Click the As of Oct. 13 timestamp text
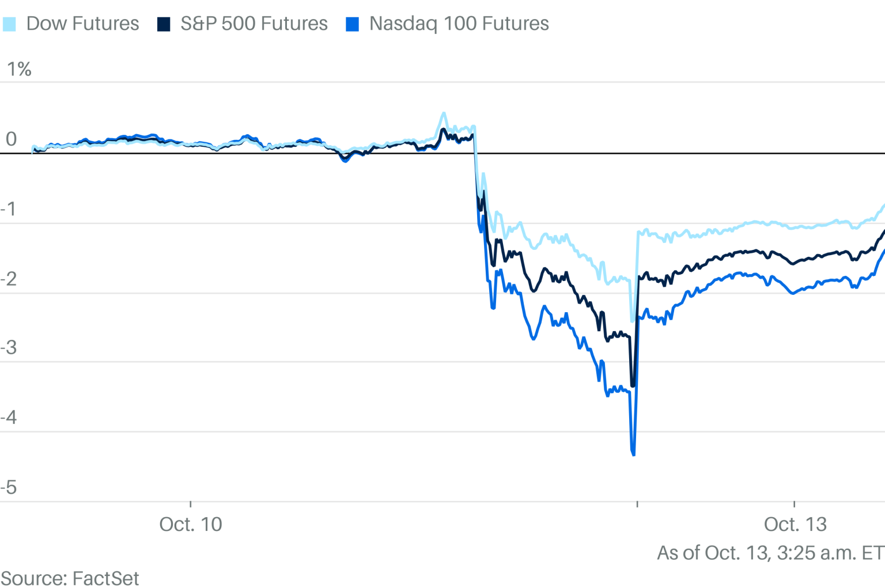This screenshot has height=588, width=885. tap(770, 553)
